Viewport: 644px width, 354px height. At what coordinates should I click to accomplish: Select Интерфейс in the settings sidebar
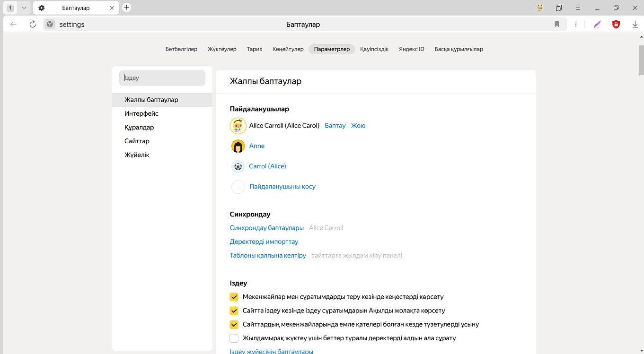click(141, 114)
